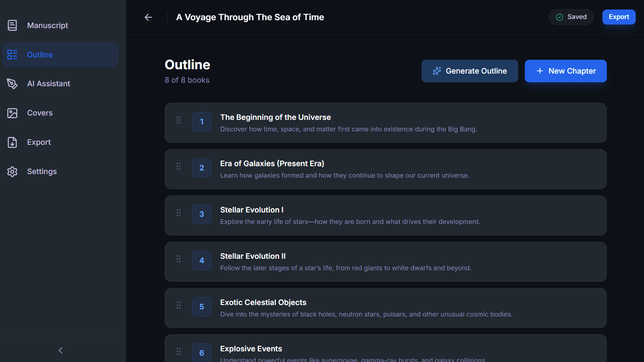The height and width of the screenshot is (362, 644).
Task: Click the number 1 chapter badge
Action: click(x=201, y=121)
